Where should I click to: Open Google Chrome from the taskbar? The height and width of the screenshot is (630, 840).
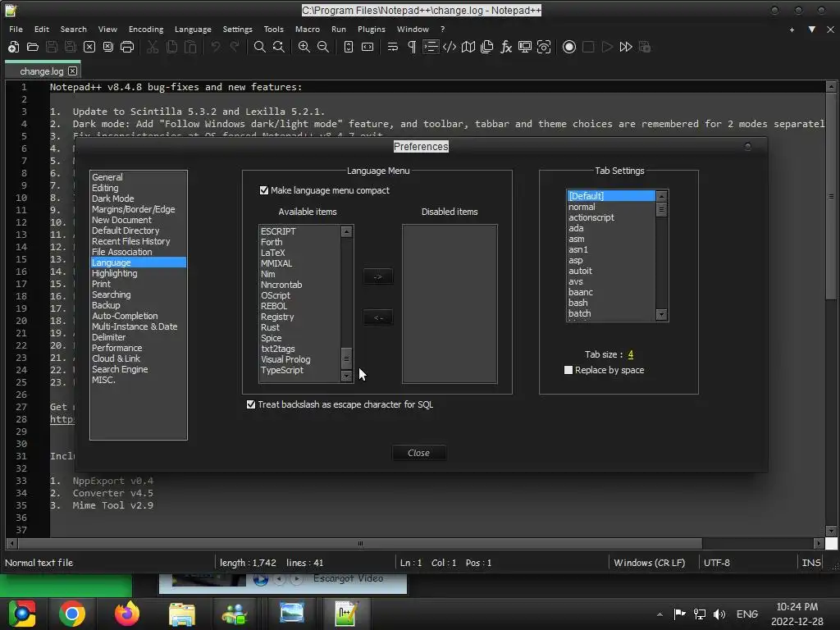point(72,614)
